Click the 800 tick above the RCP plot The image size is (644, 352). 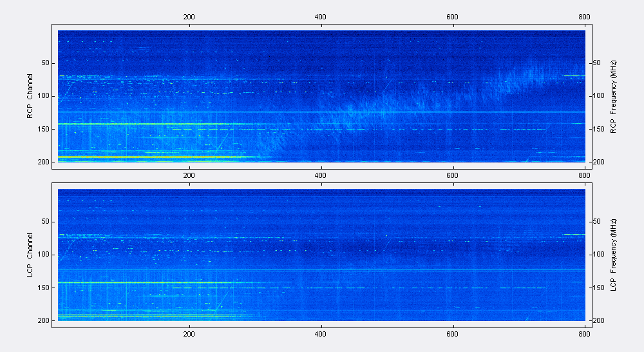(584, 17)
